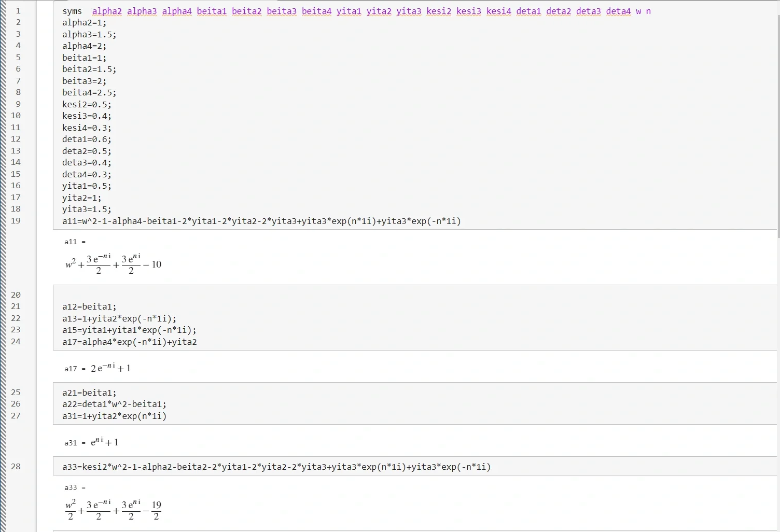Click line number 24 in the gutter
The image size is (780, 532).
coord(16,342)
